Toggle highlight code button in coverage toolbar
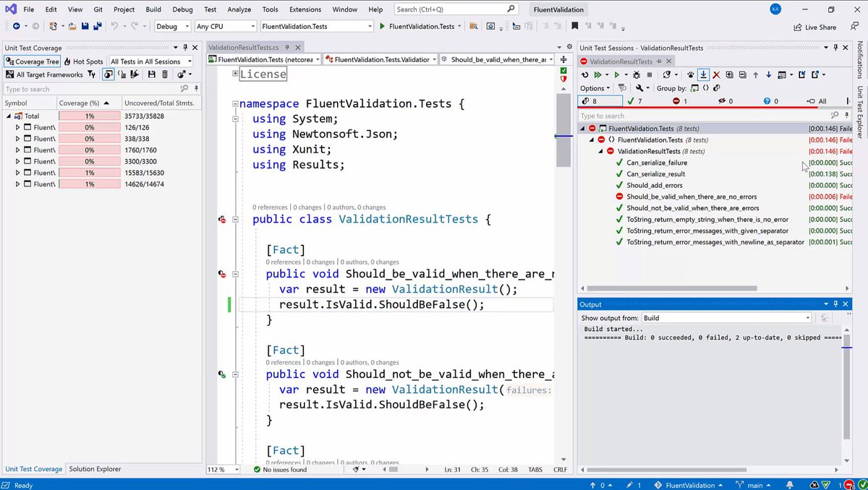This screenshot has width=868, height=490. (x=135, y=74)
